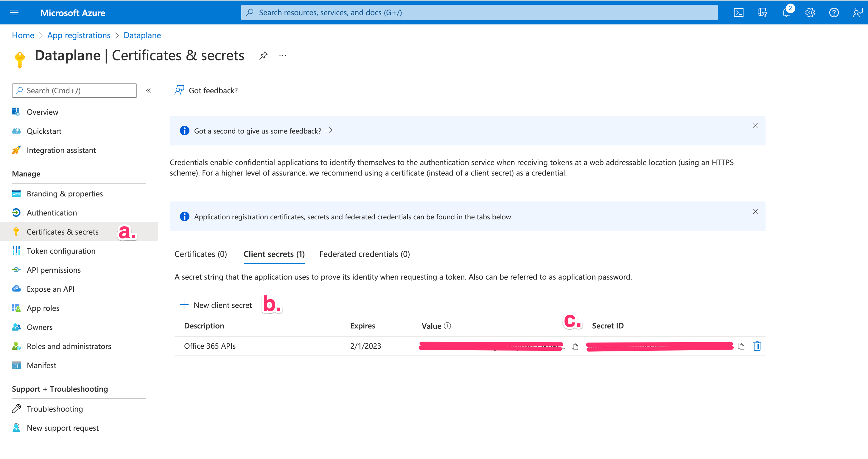
Task: Click New client secret button
Action: (x=216, y=305)
